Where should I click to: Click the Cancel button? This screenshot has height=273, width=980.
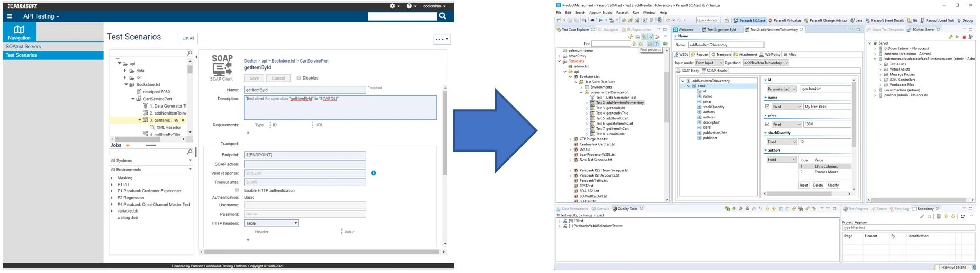coord(278,78)
